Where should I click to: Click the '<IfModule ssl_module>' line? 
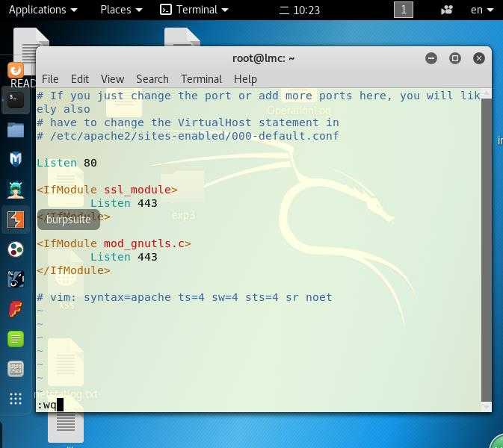click(x=107, y=190)
